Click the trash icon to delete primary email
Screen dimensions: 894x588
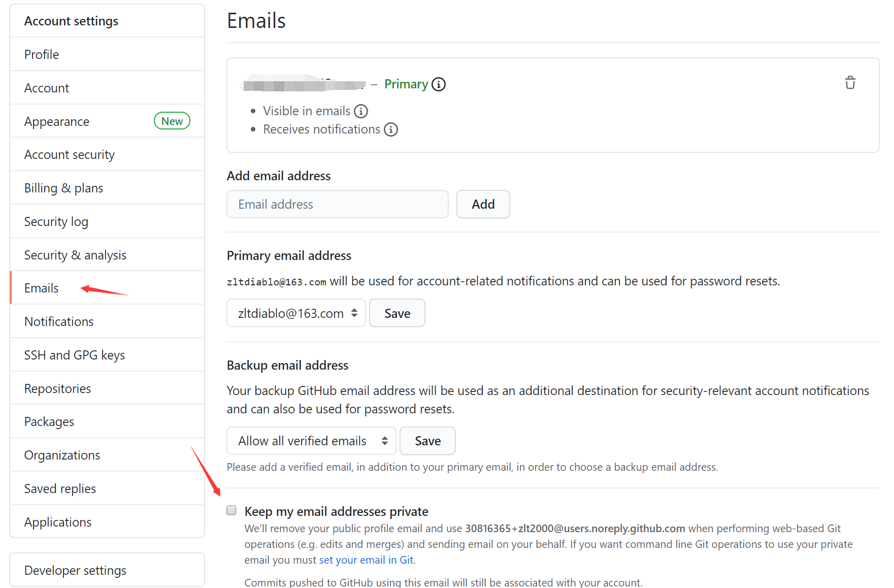pos(850,83)
